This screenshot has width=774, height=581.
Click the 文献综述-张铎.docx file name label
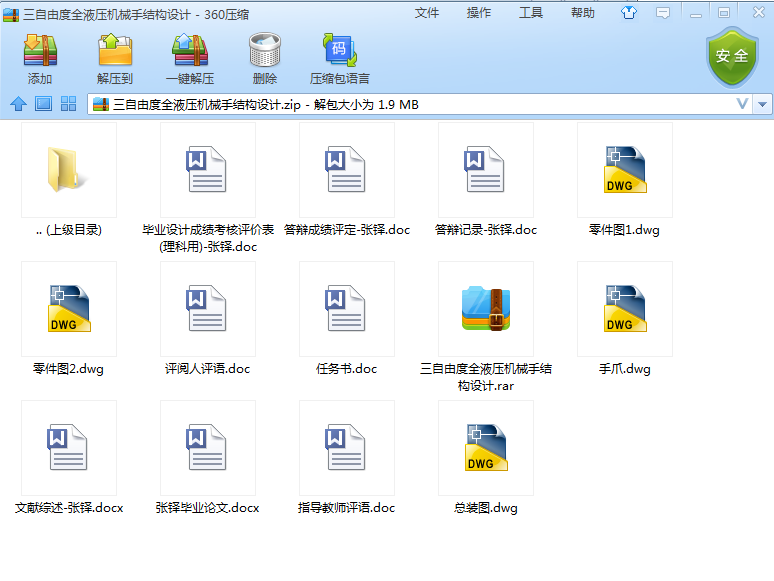click(69, 508)
